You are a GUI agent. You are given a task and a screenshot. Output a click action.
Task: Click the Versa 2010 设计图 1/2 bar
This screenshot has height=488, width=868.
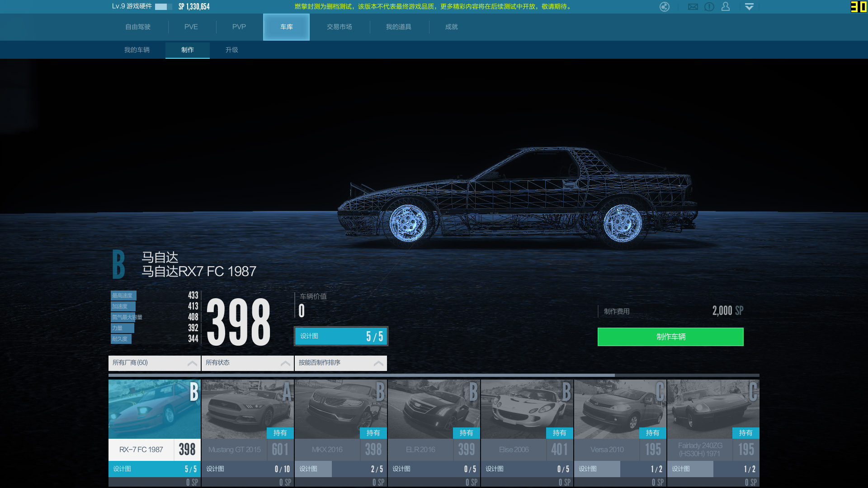[x=620, y=469]
